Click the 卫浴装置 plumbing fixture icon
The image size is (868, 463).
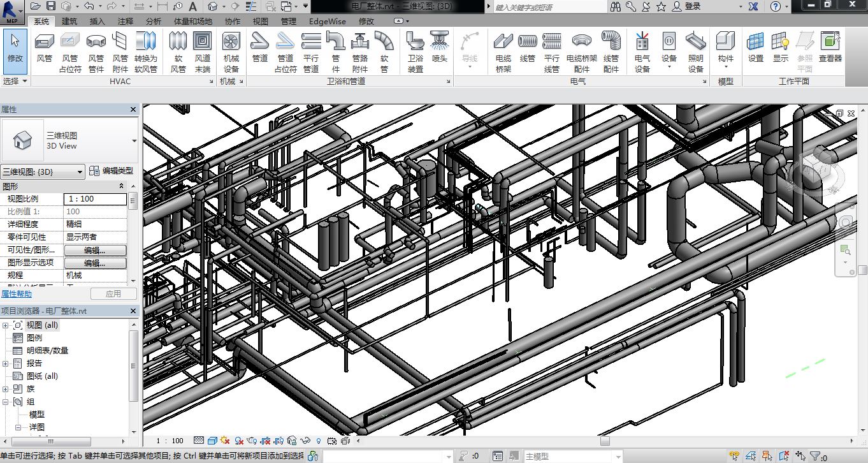tap(416, 50)
